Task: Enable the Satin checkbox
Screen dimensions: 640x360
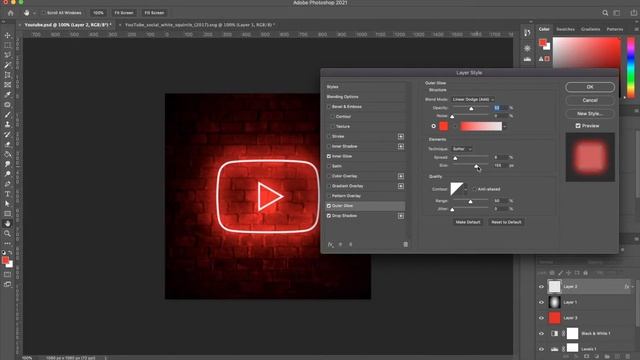Action: (329, 166)
